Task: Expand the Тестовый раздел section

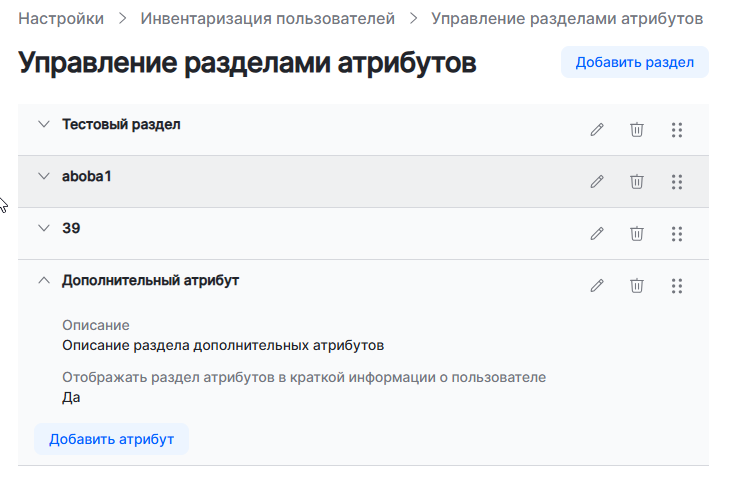Action: point(43,124)
